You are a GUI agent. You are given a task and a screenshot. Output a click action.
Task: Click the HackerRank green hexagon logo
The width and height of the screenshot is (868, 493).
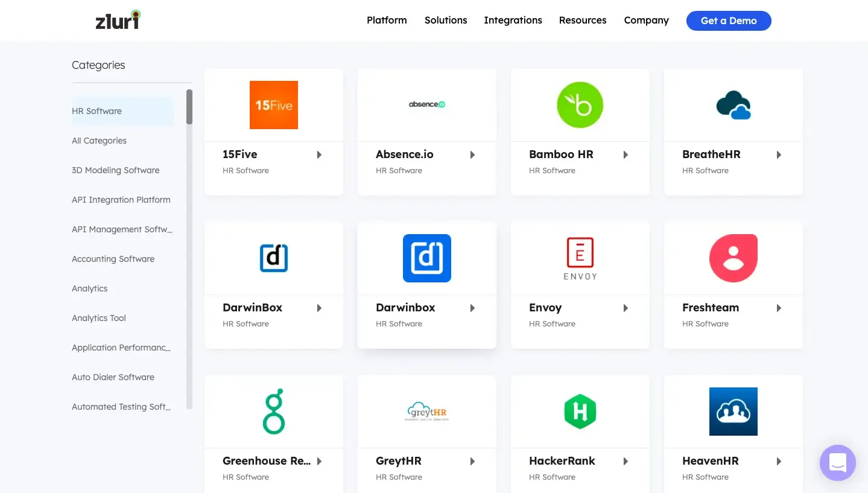coord(580,412)
